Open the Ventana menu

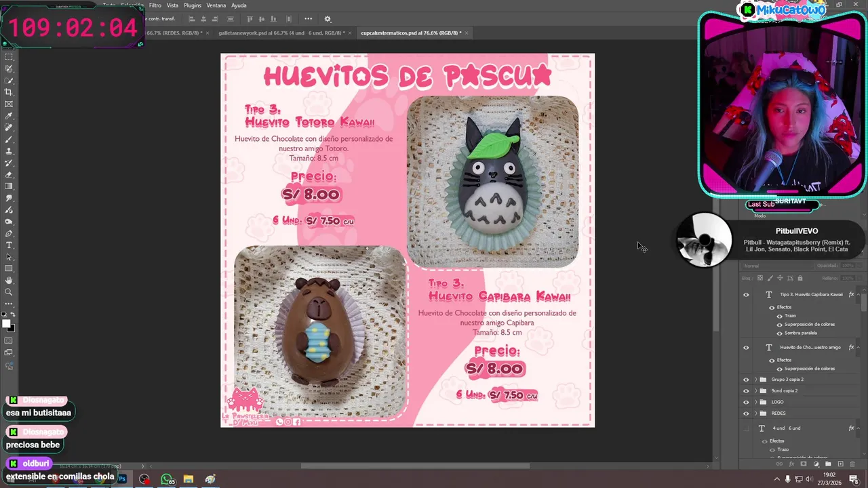[216, 5]
